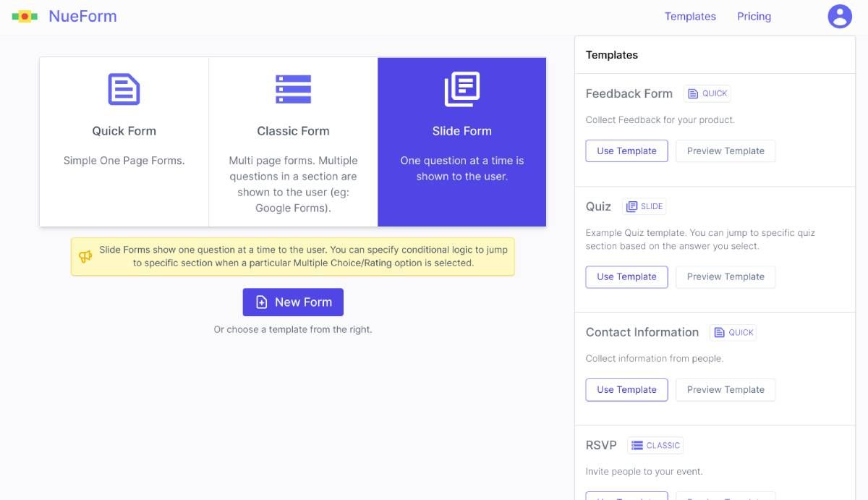This screenshot has height=500, width=868.
Task: Select the Slide Form type card
Action: click(x=461, y=142)
